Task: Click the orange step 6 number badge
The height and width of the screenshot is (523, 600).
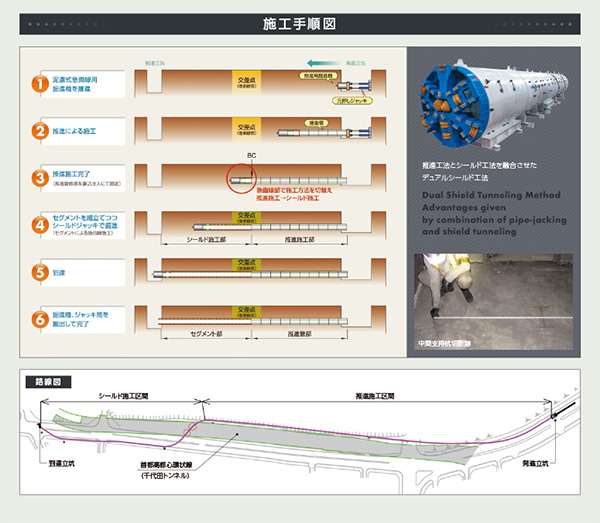Action: (40, 319)
